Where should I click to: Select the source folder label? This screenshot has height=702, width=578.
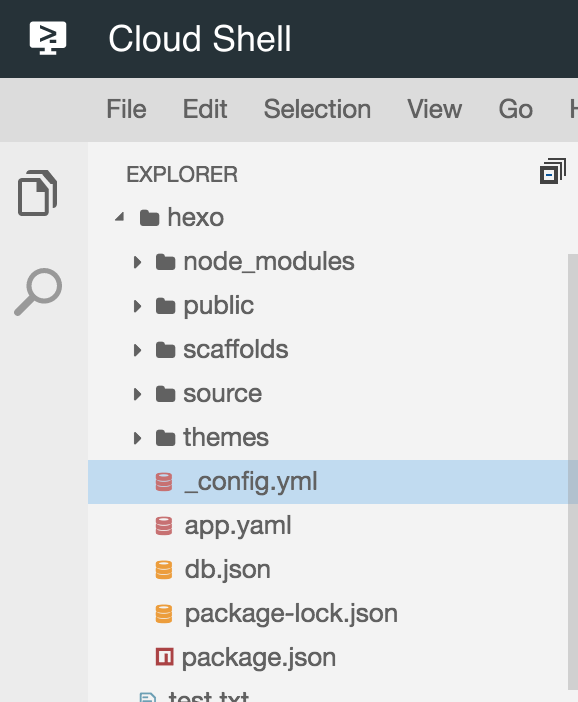tap(223, 394)
